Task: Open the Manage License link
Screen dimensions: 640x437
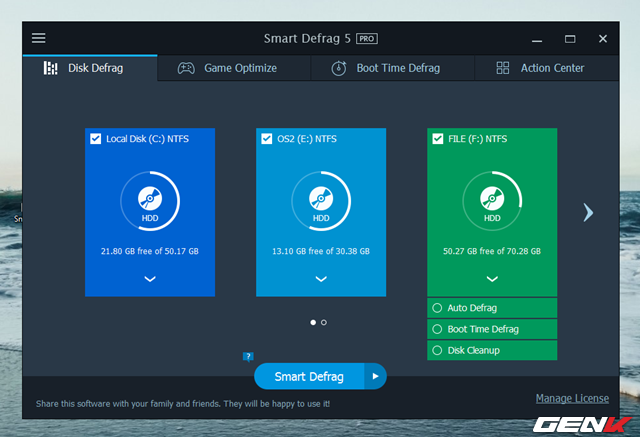Action: coord(572,398)
